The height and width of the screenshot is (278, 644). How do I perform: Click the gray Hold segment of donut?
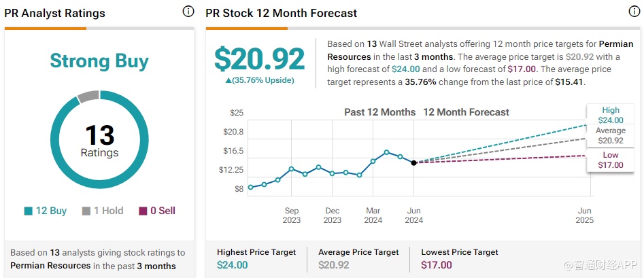[x=88, y=97]
